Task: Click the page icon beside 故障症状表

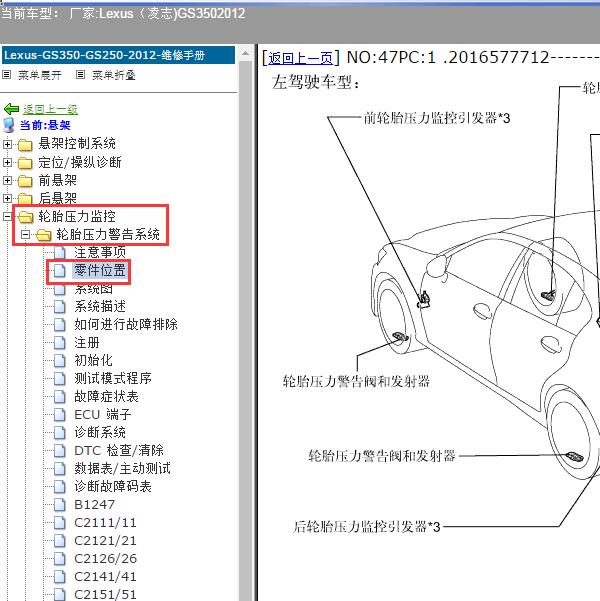Action: 59,397
